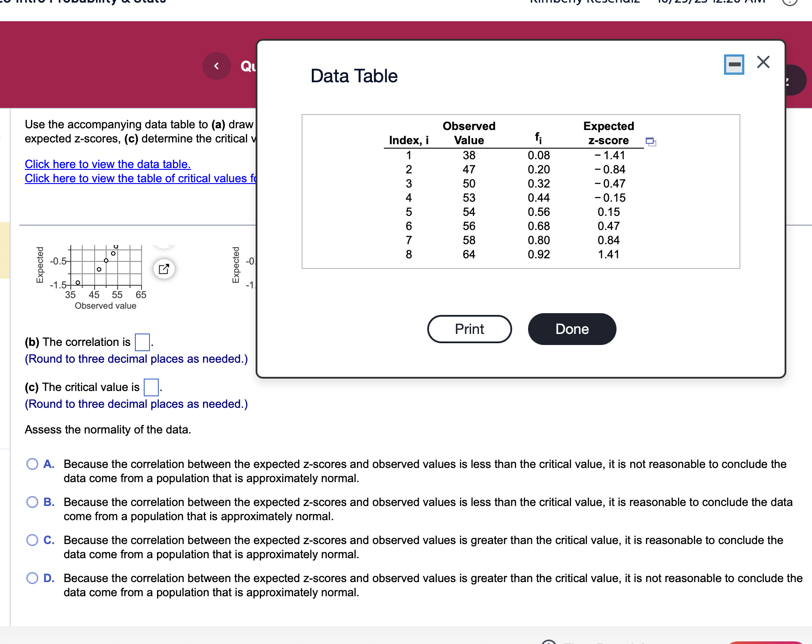This screenshot has height=644, width=812.
Task: Navigate back using the left chevron arrow
Action: pos(216,65)
